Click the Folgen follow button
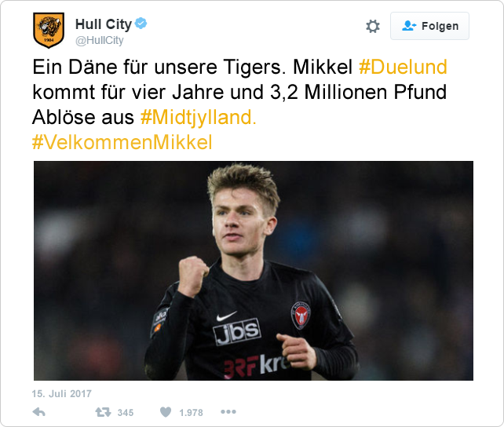The image size is (504, 427). click(429, 26)
